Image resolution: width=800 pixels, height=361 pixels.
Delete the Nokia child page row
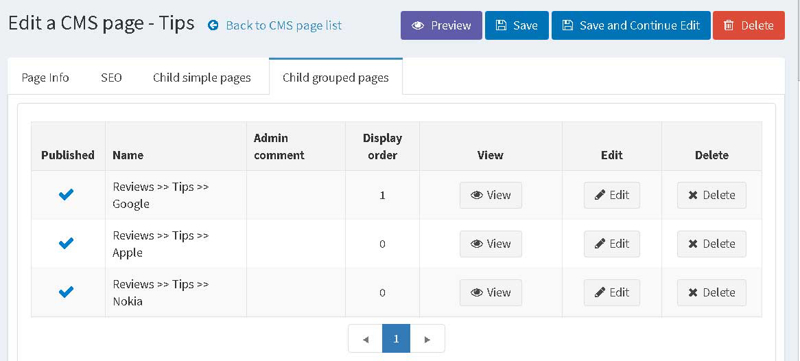pyautogui.click(x=712, y=293)
